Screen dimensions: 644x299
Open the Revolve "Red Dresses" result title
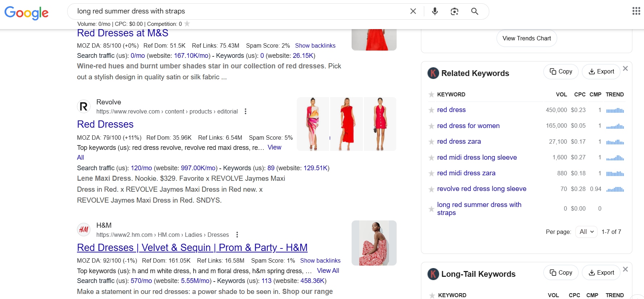click(105, 124)
